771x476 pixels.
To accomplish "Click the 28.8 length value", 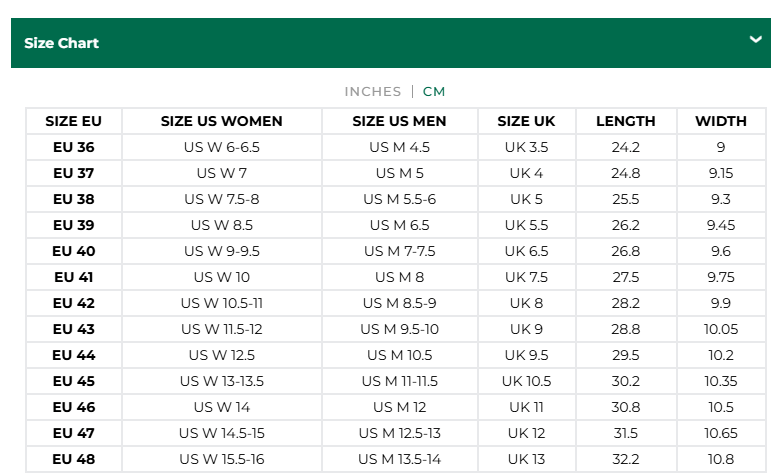I will coord(625,329).
